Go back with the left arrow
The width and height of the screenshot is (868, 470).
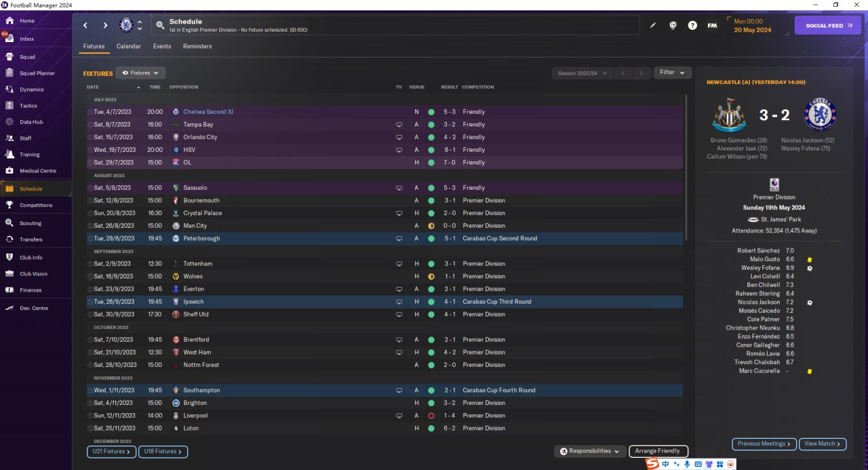point(85,26)
